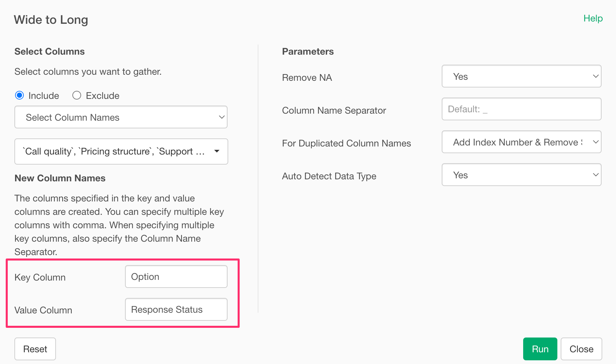Expand the Auto Detect Data Type dropdown

click(x=521, y=175)
